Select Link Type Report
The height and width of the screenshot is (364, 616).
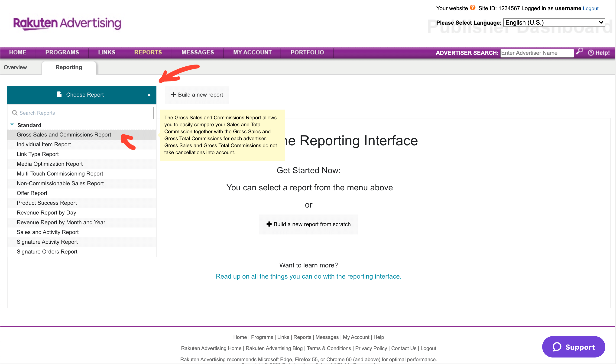click(82, 154)
